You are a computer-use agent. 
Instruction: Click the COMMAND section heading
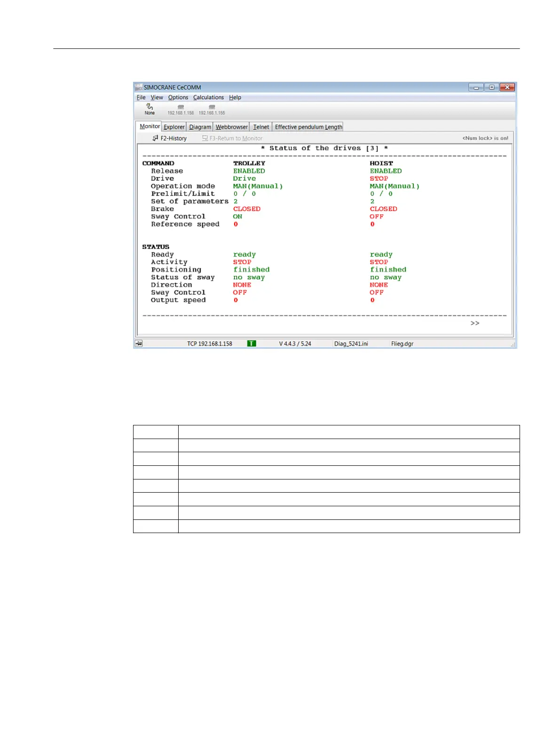pyautogui.click(x=158, y=164)
